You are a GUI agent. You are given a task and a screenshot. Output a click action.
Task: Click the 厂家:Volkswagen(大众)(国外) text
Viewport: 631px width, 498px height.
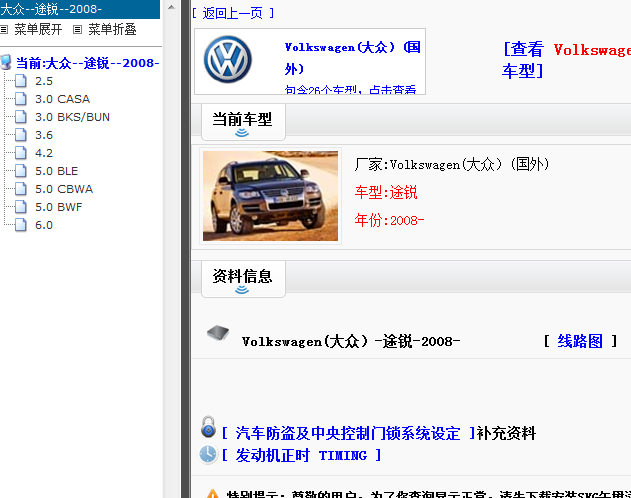tap(452, 165)
